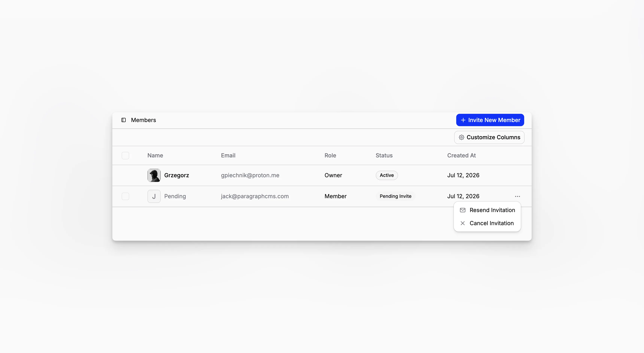Tick the select-all checkbox in the header
The image size is (644, 353).
coord(125,156)
